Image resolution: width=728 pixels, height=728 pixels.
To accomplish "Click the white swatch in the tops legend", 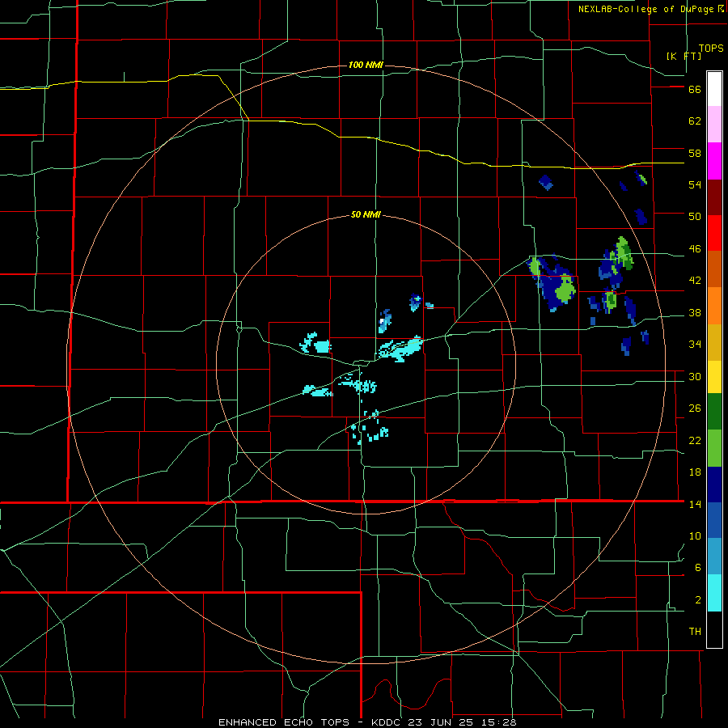I will [714, 89].
